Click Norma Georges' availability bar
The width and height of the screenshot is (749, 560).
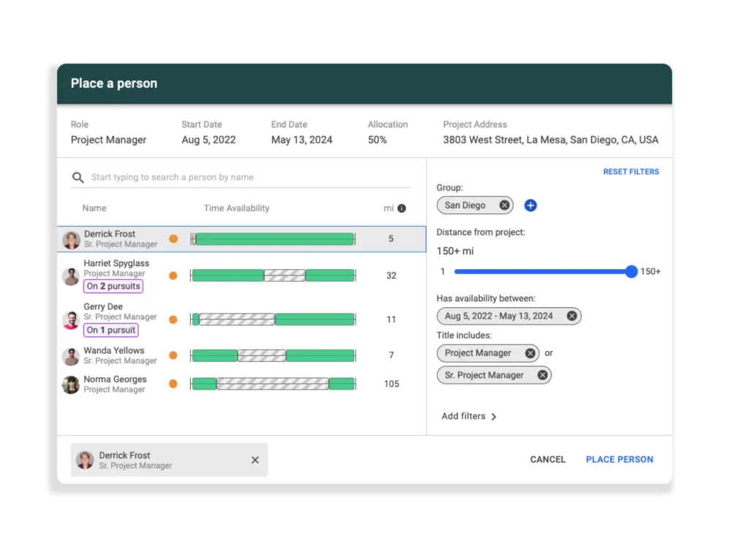[273, 384]
